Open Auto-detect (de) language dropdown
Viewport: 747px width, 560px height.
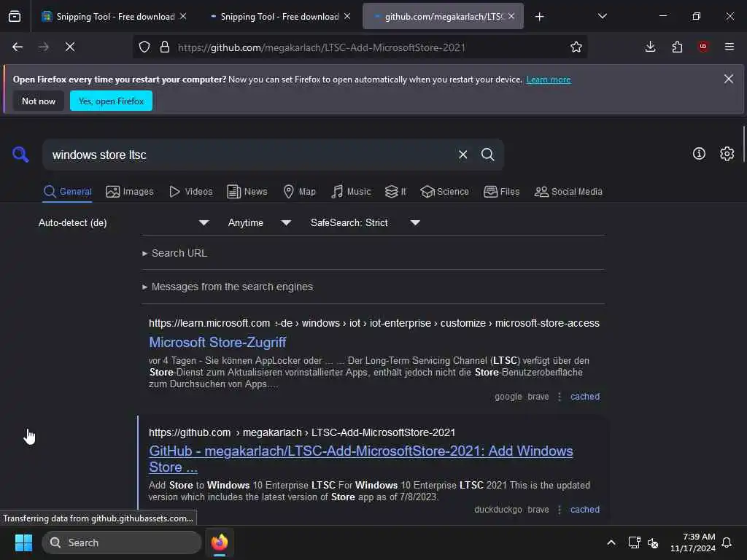pyautogui.click(x=124, y=223)
